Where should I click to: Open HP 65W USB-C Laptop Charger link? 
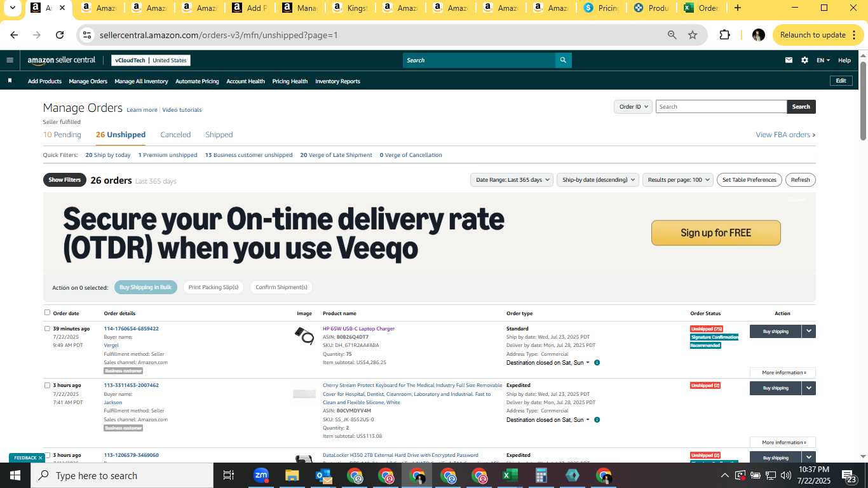(358, 329)
